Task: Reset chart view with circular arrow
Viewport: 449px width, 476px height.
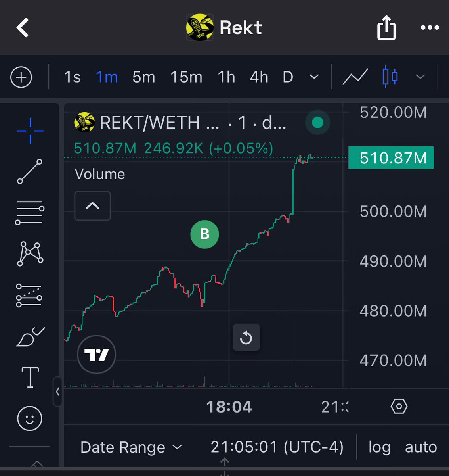Action: [246, 338]
